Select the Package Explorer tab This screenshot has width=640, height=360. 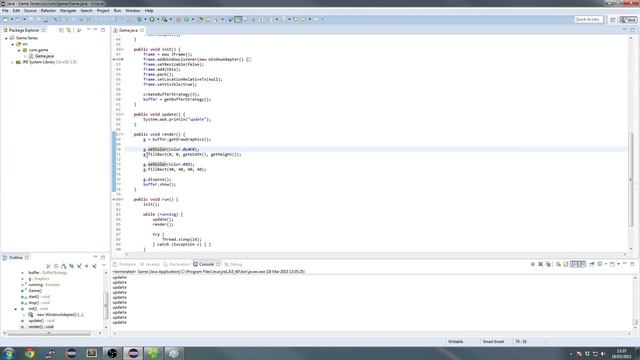click(x=24, y=30)
